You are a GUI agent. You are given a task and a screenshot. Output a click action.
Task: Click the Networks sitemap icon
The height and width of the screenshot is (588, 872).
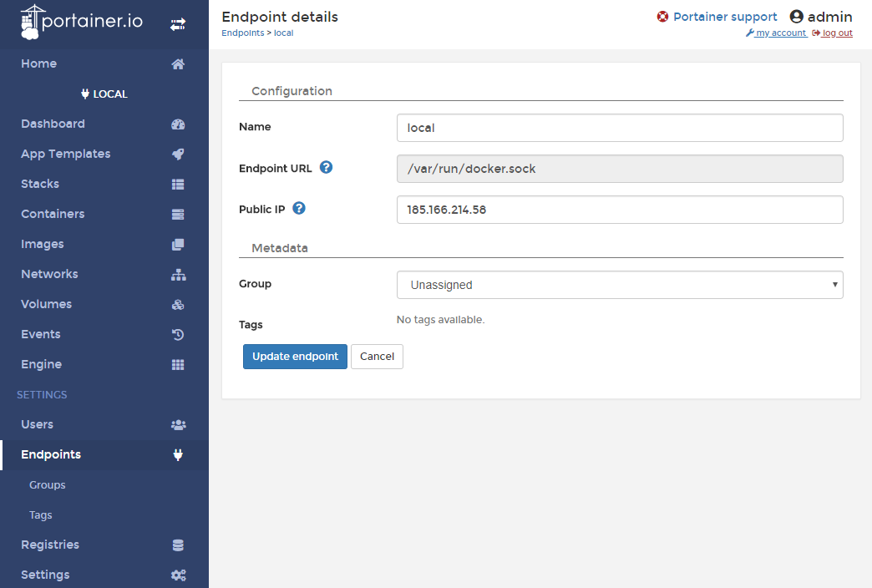pos(178,275)
